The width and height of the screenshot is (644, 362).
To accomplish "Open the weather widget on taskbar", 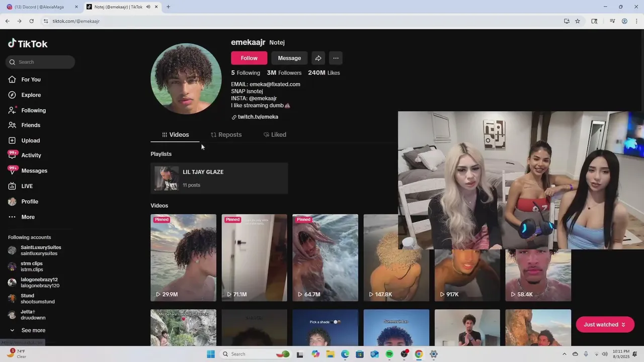I will pyautogui.click(x=16, y=354).
